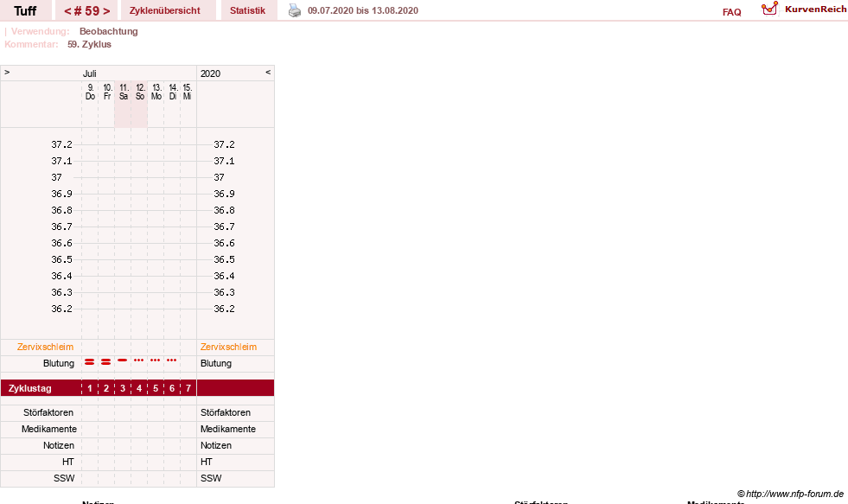Click right 36.2 temperature label
The height and width of the screenshot is (504, 848).
pos(224,309)
